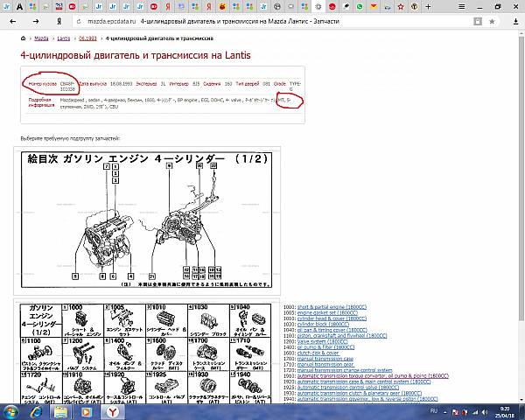Open automatic transmission clutch & planetary gear link
525x420 pixels.
point(360,393)
